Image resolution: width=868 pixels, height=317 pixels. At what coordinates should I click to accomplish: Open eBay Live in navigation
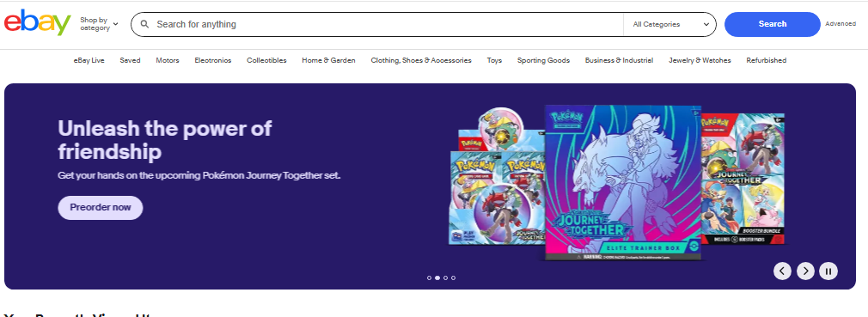(x=89, y=60)
